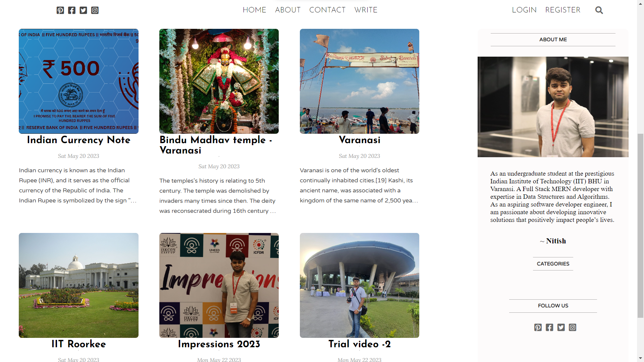Open the 500 rupee note thumbnail
This screenshot has width=644, height=362.
(78, 81)
